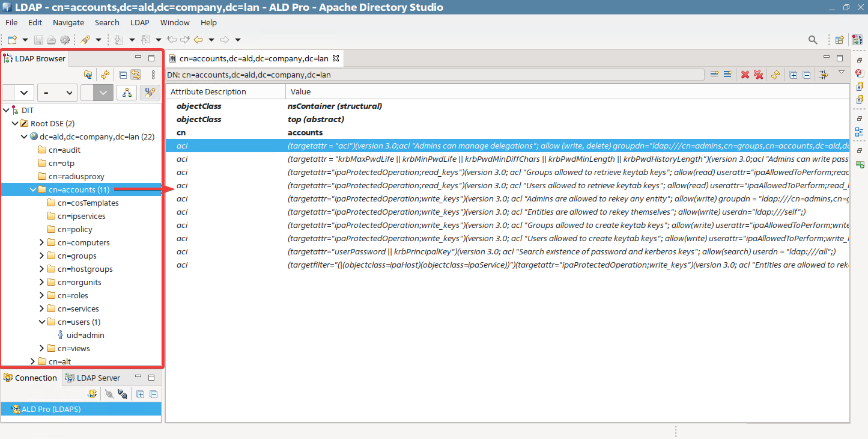Viewport: 868px width, 439px height.
Task: Click the search pen icon in the main toolbar
Action: point(85,40)
